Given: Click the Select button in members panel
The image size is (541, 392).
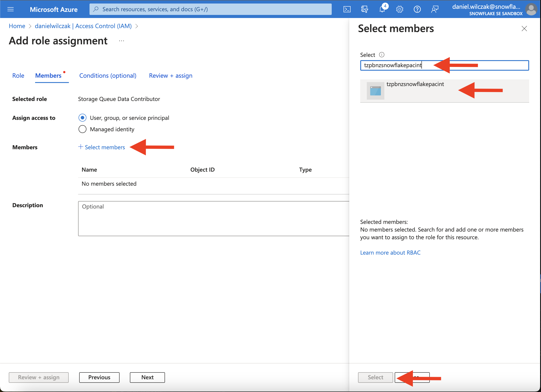Looking at the screenshot, I should point(375,377).
